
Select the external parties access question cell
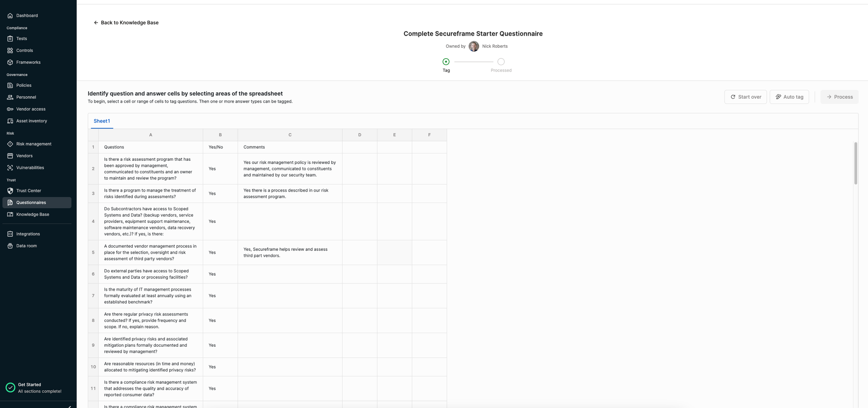coord(151,274)
